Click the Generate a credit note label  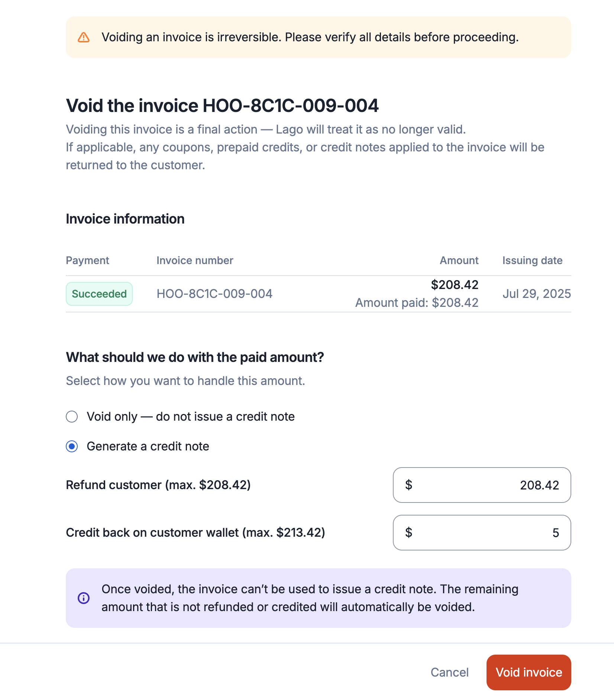tap(148, 446)
